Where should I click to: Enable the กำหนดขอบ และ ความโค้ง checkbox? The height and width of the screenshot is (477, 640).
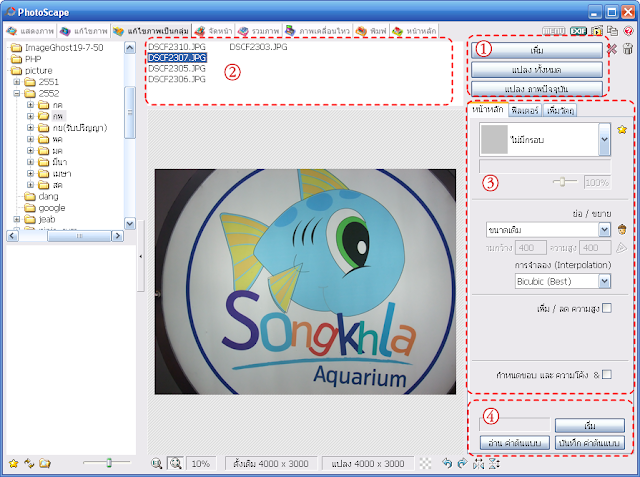coord(607,375)
